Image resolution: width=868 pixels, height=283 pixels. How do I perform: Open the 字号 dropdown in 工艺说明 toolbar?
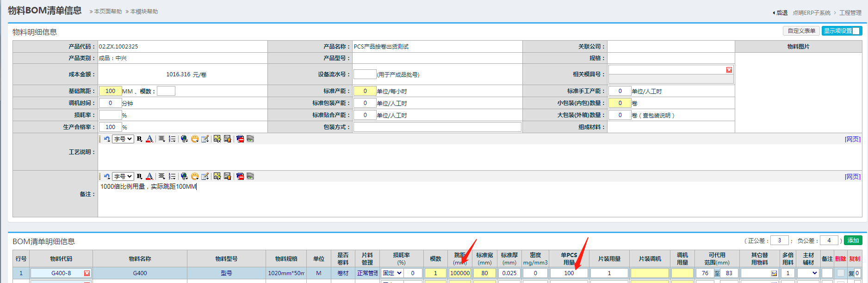click(123, 139)
